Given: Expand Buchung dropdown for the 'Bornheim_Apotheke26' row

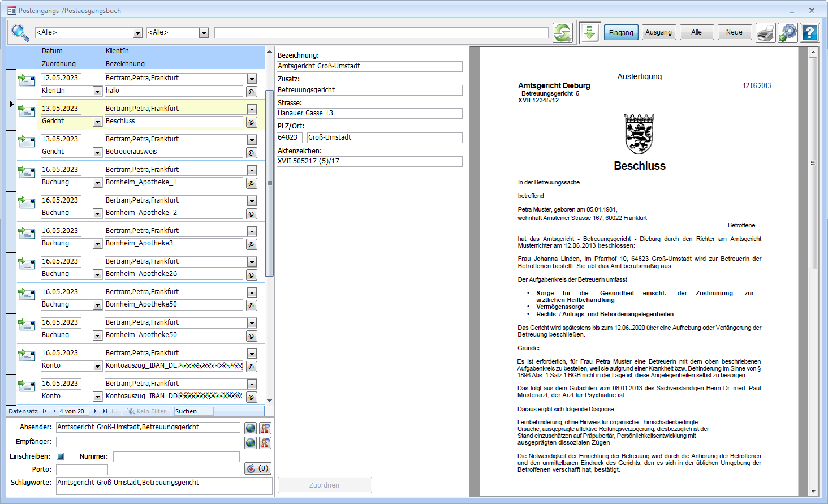Looking at the screenshot, I should tap(97, 274).
